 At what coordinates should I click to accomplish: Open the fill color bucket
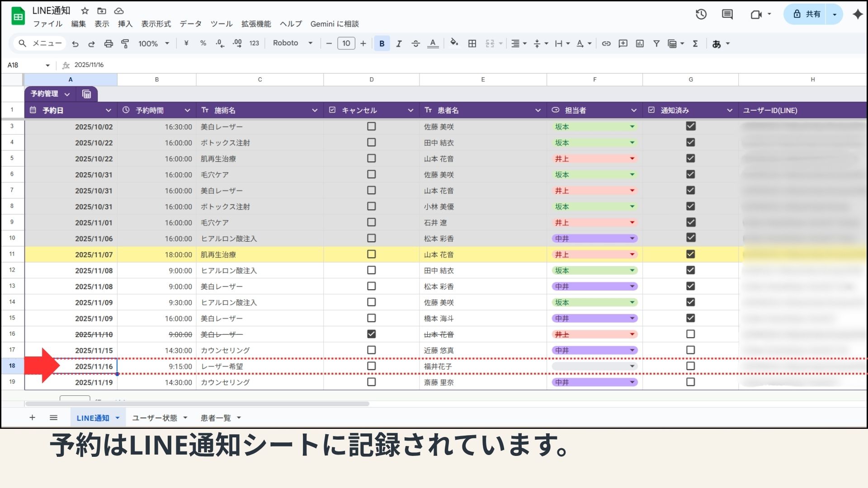454,43
